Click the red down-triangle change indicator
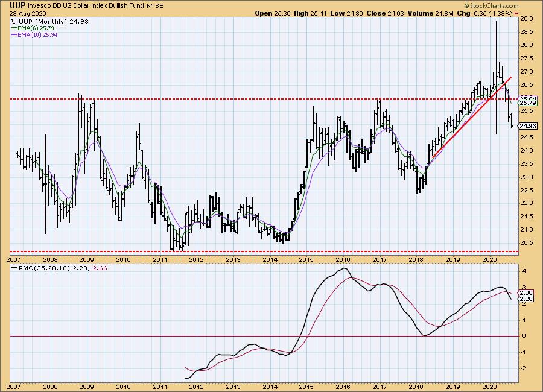This screenshot has width=543, height=392. click(x=516, y=14)
